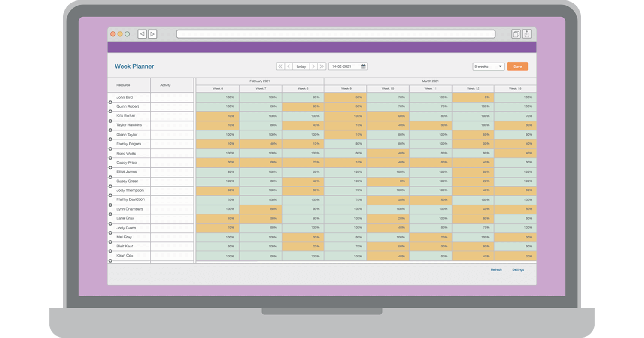This screenshot has height=338, width=644.
Task: Jump back with the double-left arrow
Action: 280,66
